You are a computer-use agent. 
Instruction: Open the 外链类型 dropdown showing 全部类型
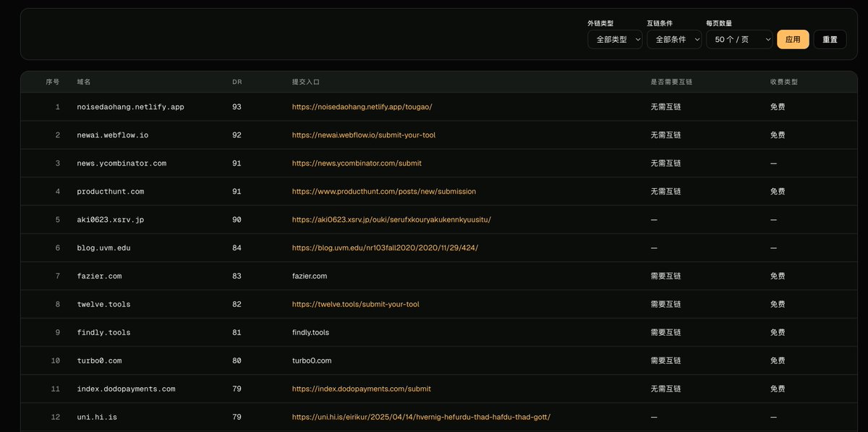click(615, 40)
